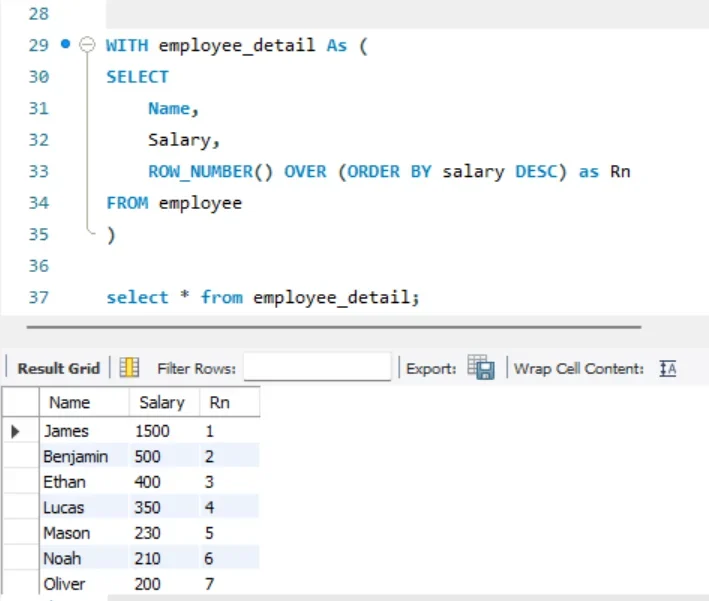Click the Filter Rows: label
709x601 pixels.
point(197,369)
